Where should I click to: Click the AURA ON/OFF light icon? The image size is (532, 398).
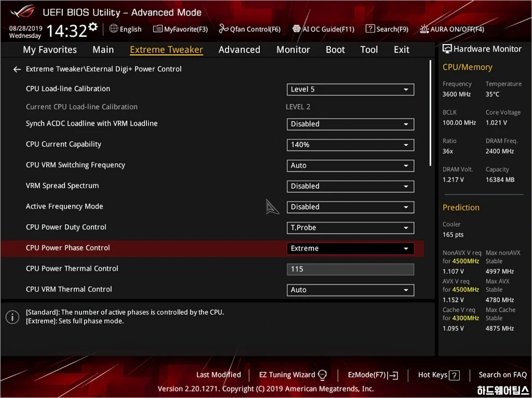point(424,29)
